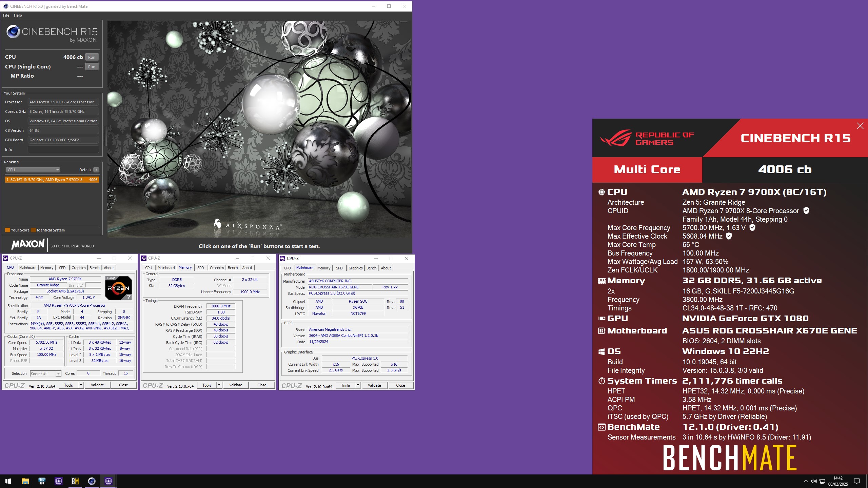Click the Core Speed value 5702.36 MHz

click(x=47, y=342)
